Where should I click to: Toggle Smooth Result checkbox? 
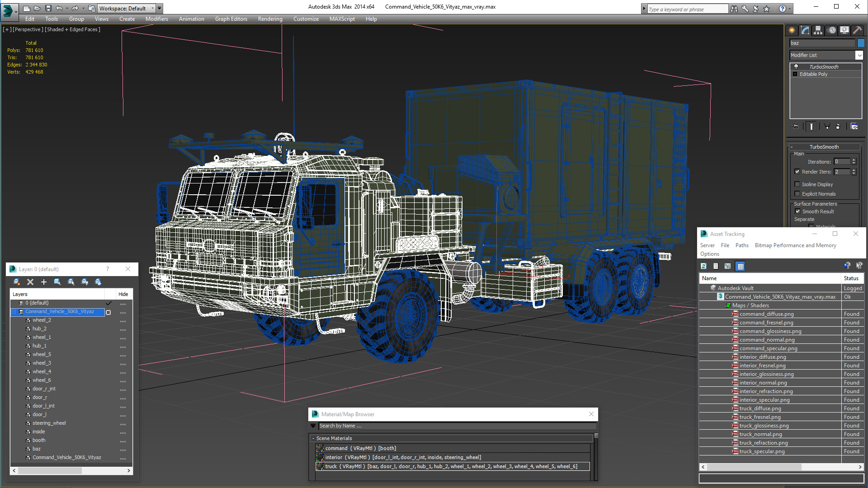[x=797, y=211]
